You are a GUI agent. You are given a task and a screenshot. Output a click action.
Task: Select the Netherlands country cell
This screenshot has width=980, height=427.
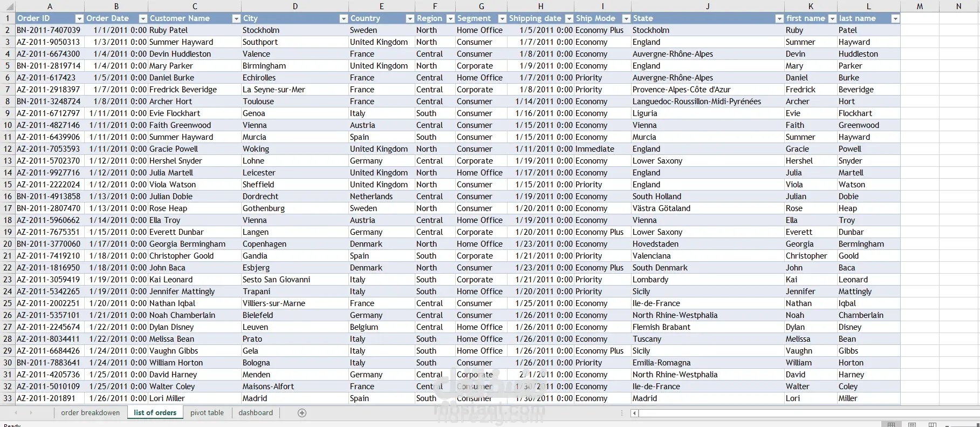pyautogui.click(x=382, y=196)
